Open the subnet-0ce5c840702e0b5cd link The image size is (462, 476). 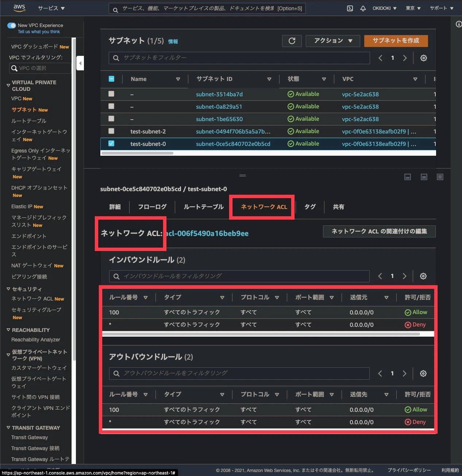point(233,144)
